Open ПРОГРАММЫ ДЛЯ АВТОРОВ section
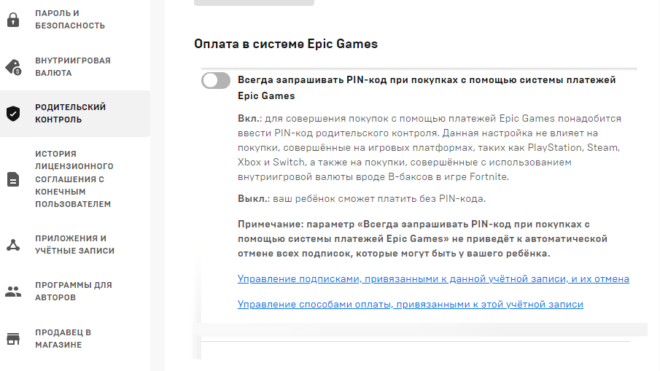The width and height of the screenshot is (660, 371). tap(74, 291)
